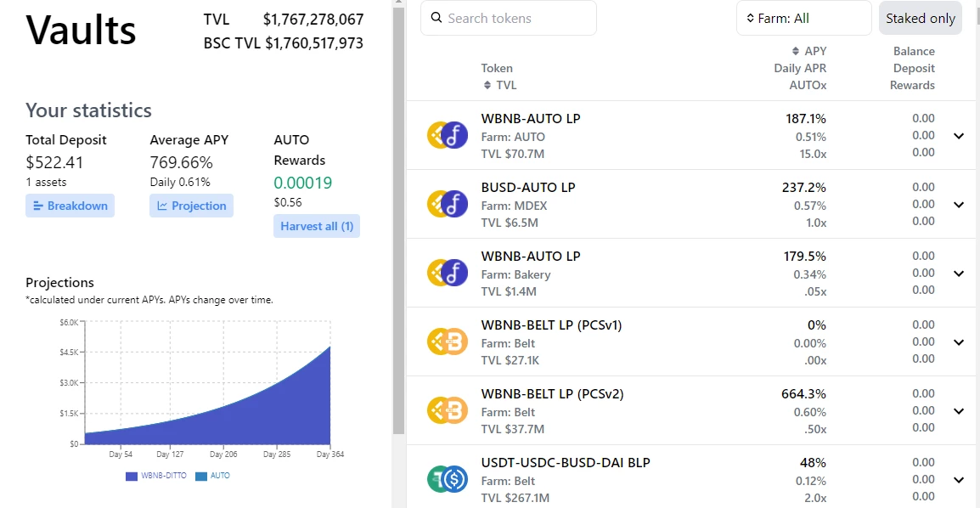Select the 'WBNB-BELT LP (PCSv2)' token name
The width and height of the screenshot is (980, 508).
[553, 393]
